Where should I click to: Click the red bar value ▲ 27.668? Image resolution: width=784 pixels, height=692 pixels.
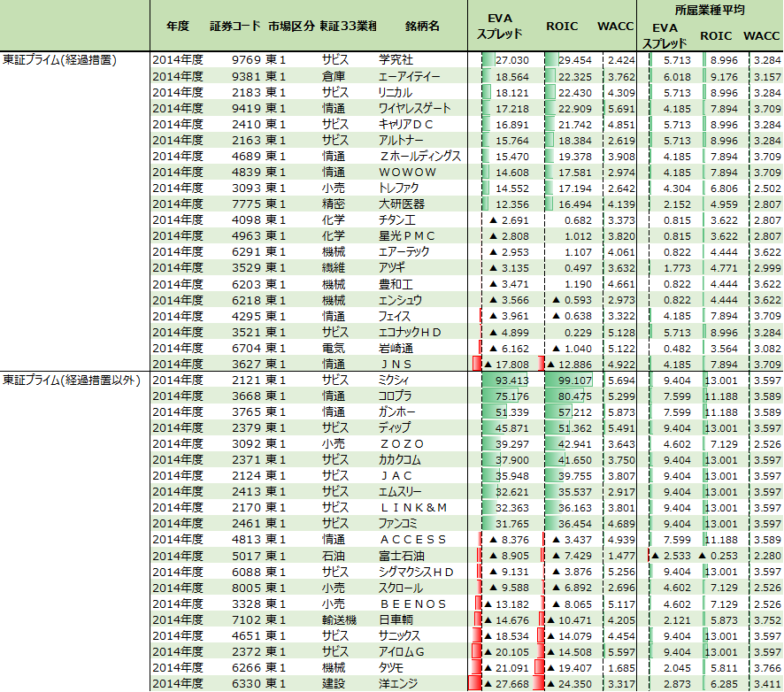pyautogui.click(x=507, y=683)
